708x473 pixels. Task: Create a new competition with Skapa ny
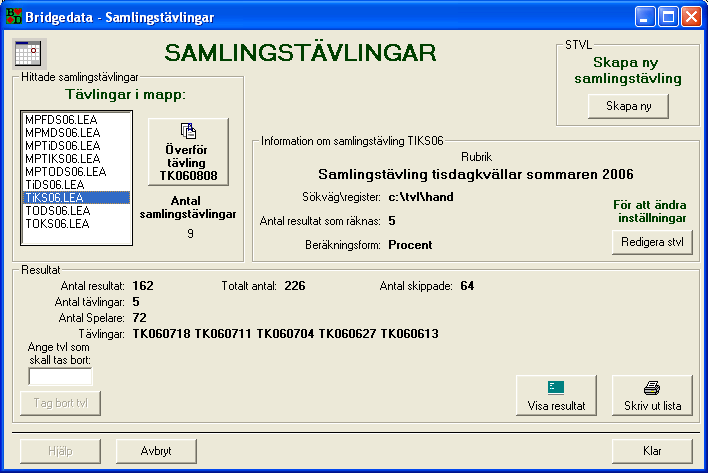point(626,105)
